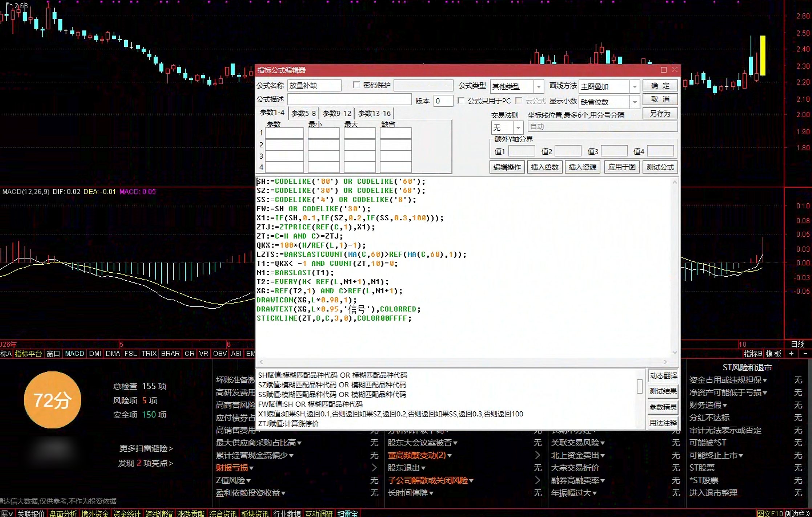The width and height of the screenshot is (812, 517).
Task: Switch to the 参数13-16 tab
Action: click(374, 113)
